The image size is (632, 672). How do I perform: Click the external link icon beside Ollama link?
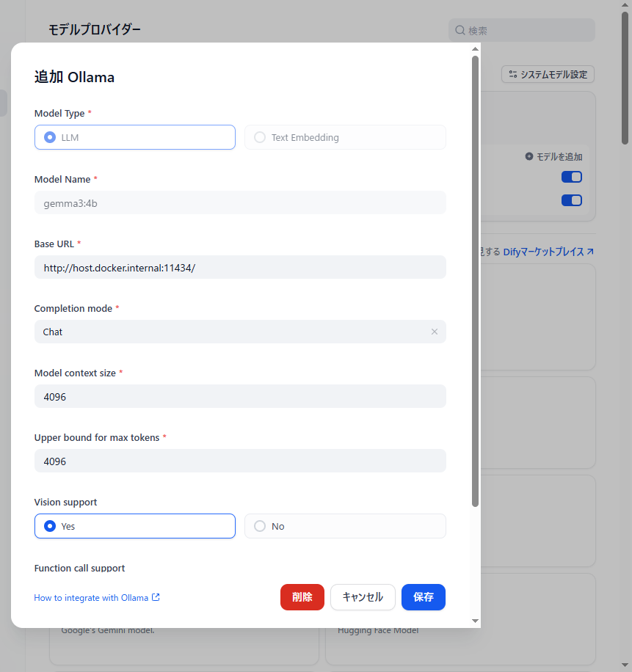(156, 597)
